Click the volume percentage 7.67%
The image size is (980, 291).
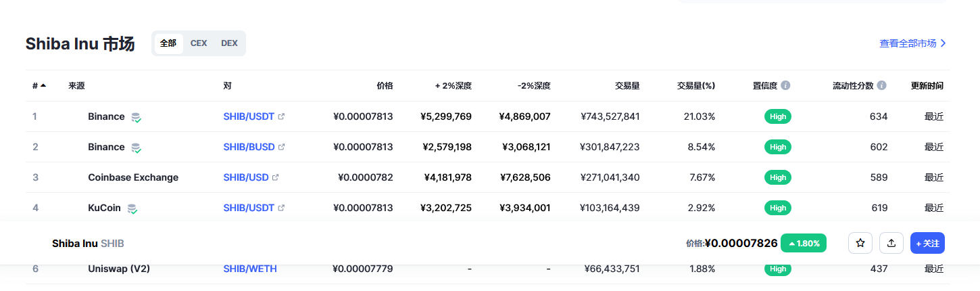pos(702,177)
